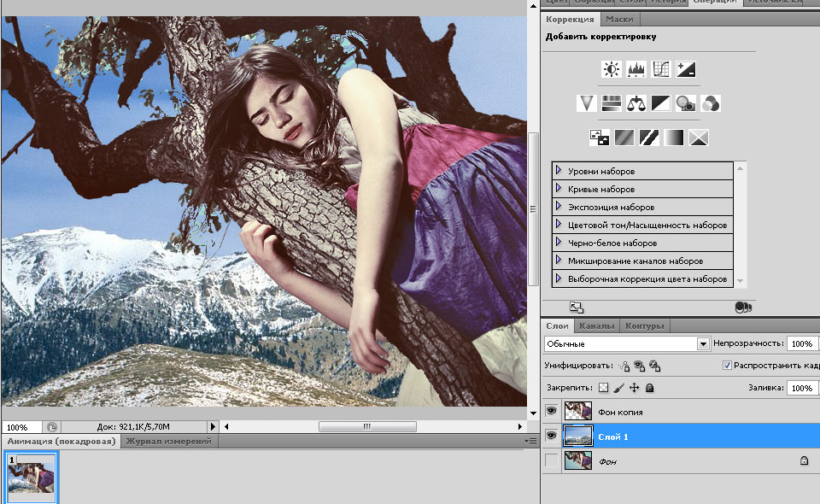Viewport: 820px width, 504px height.
Task: Click the zoom percentage field in status bar
Action: 21,426
